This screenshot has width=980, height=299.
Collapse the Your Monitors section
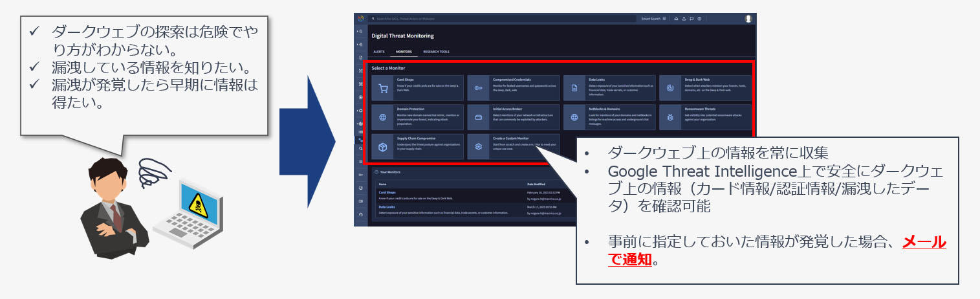pyautogui.click(x=376, y=172)
